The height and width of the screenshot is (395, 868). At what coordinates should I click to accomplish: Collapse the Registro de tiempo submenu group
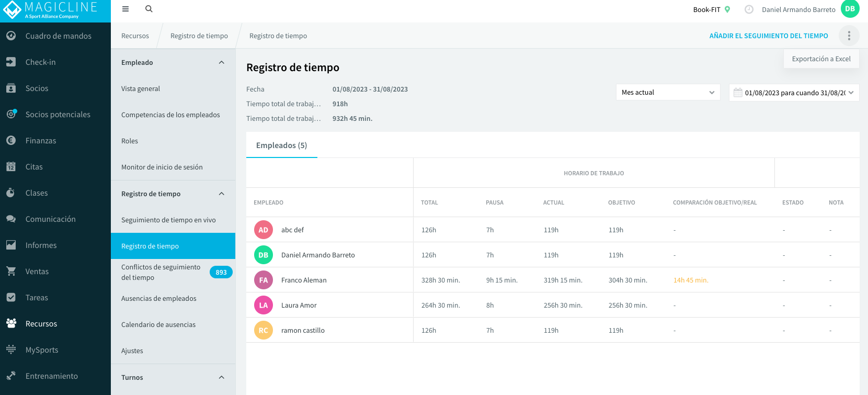(x=221, y=194)
